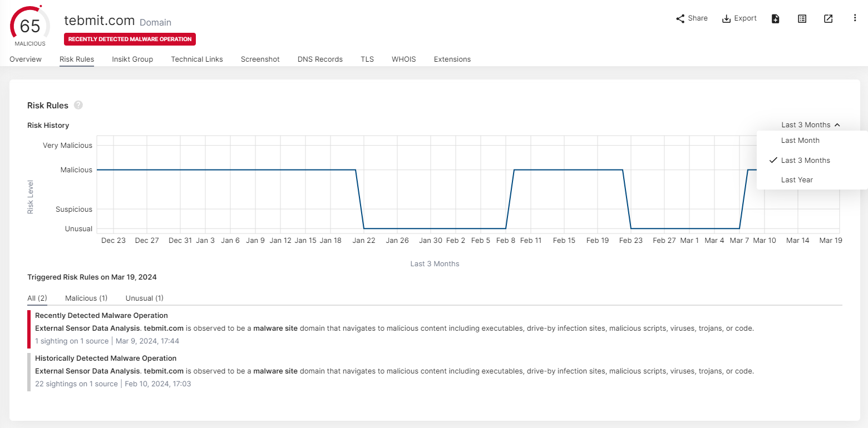Open the list view icon in header

[x=802, y=18]
